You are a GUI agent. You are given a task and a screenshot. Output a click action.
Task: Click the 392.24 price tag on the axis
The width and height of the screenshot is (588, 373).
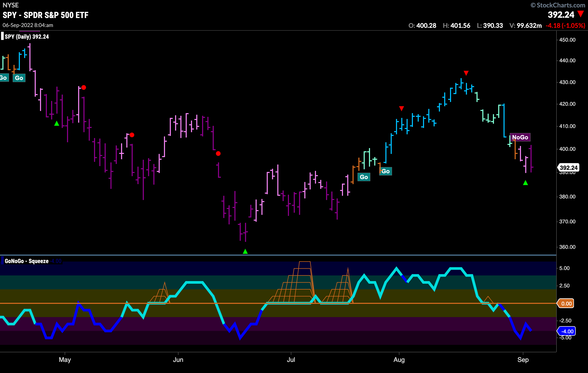pos(568,168)
